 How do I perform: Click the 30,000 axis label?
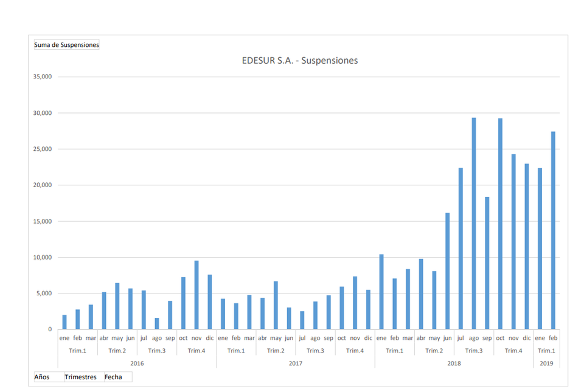(x=43, y=112)
